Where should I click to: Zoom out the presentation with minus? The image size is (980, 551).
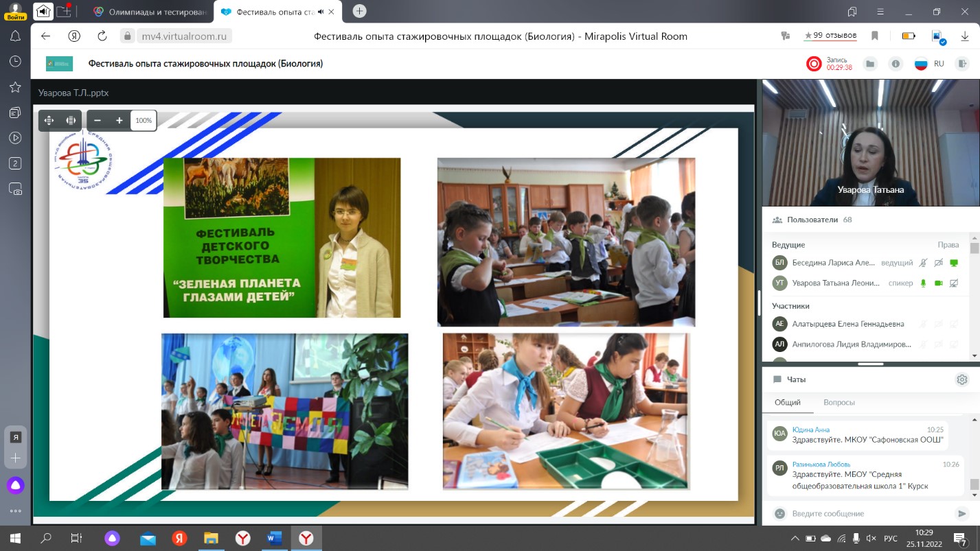[98, 120]
